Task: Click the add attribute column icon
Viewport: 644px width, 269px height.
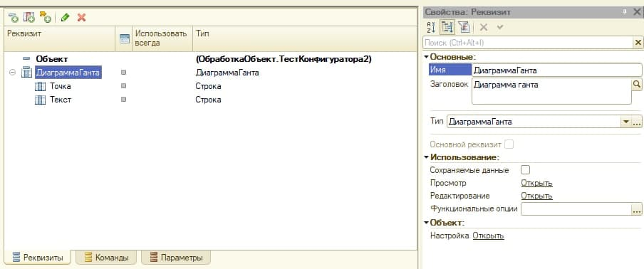Action: pos(29,17)
